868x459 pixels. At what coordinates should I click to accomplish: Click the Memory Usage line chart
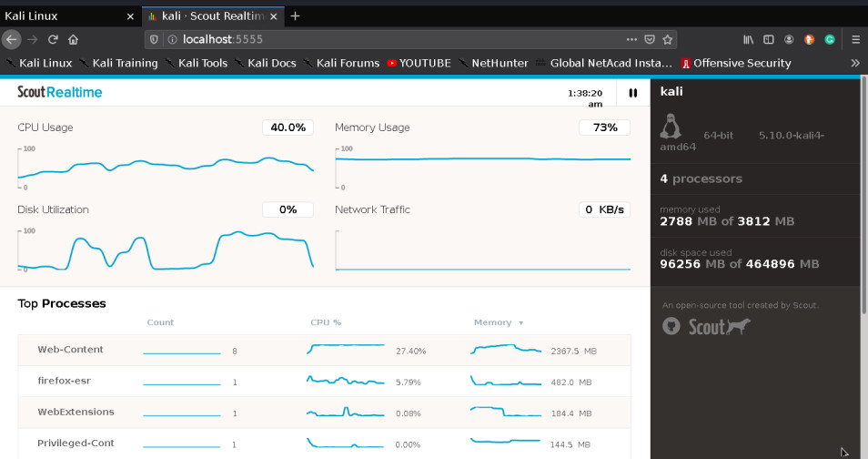483,168
